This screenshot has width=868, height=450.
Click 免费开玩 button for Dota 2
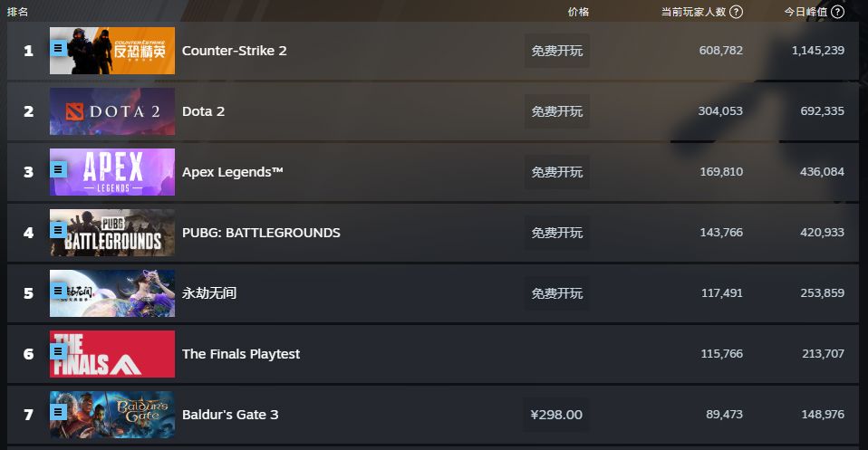(x=556, y=111)
